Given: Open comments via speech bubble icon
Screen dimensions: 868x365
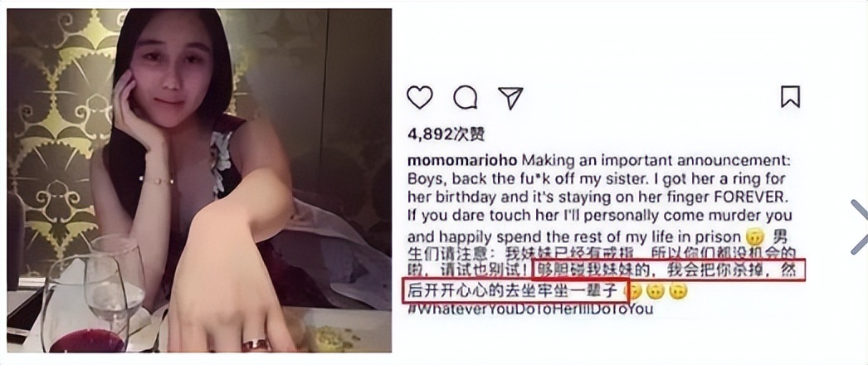Looking at the screenshot, I should (x=465, y=98).
